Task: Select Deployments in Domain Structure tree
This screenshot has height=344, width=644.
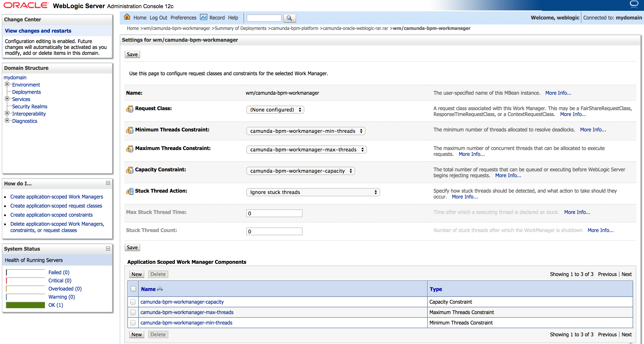Action: [27, 92]
